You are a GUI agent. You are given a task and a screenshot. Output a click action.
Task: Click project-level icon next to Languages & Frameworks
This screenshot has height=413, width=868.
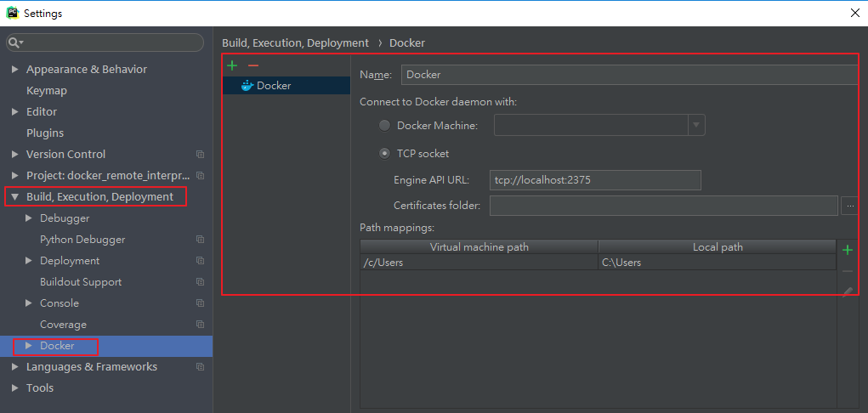click(201, 367)
